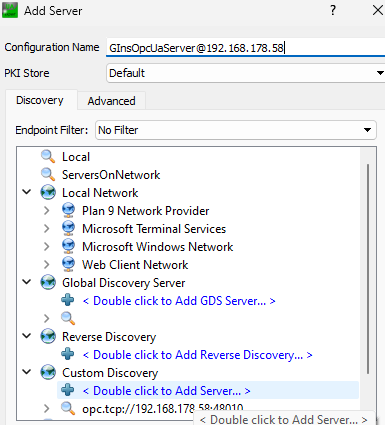Click the Global Discovery Server globe icon

pos(48,282)
